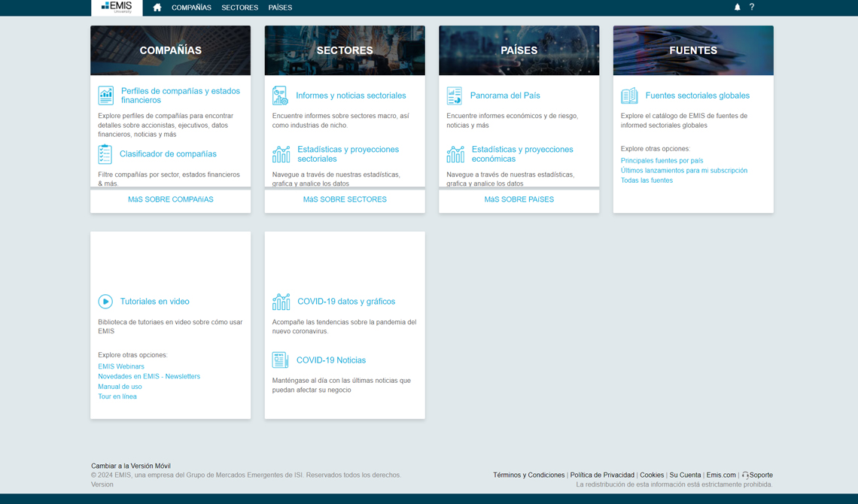Viewport: 858px width, 504px height.
Task: Open Tutoriales en video
Action: (x=155, y=301)
